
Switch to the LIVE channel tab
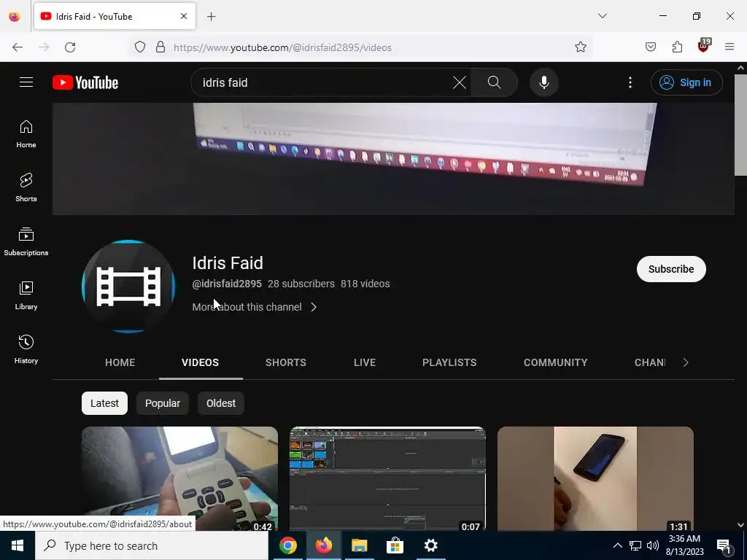click(x=365, y=362)
